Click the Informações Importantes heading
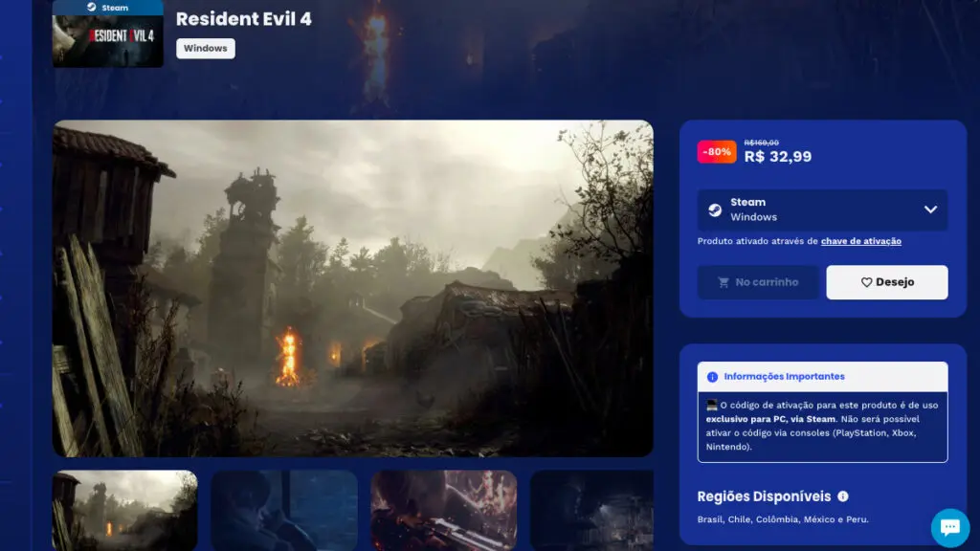980x551 pixels. 784,377
